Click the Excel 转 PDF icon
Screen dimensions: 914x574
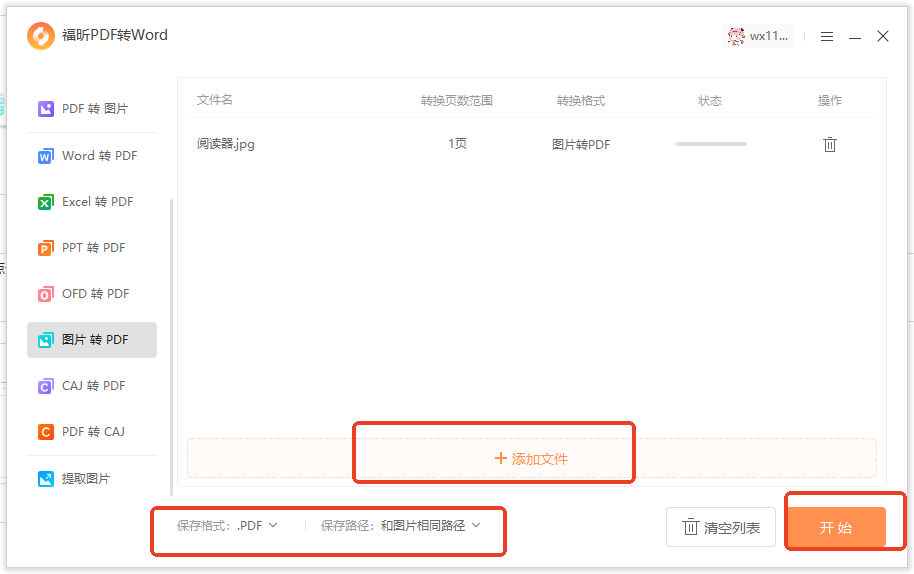pyautogui.click(x=45, y=202)
